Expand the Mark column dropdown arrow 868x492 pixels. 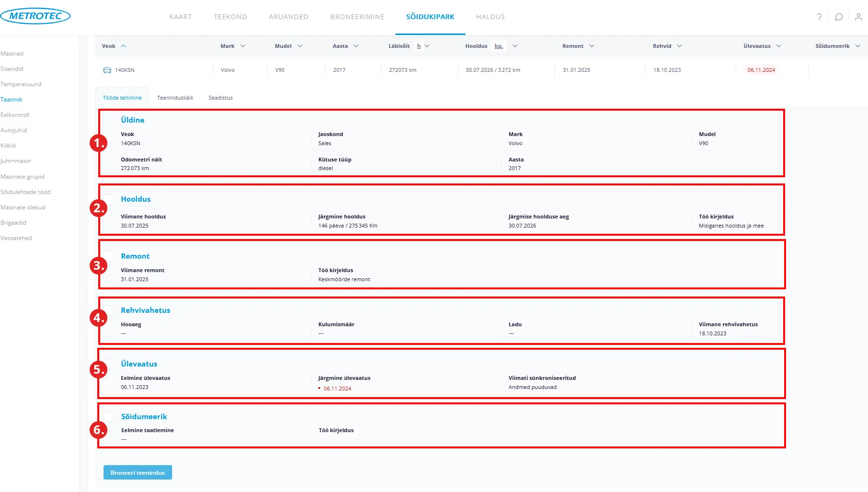pos(243,46)
